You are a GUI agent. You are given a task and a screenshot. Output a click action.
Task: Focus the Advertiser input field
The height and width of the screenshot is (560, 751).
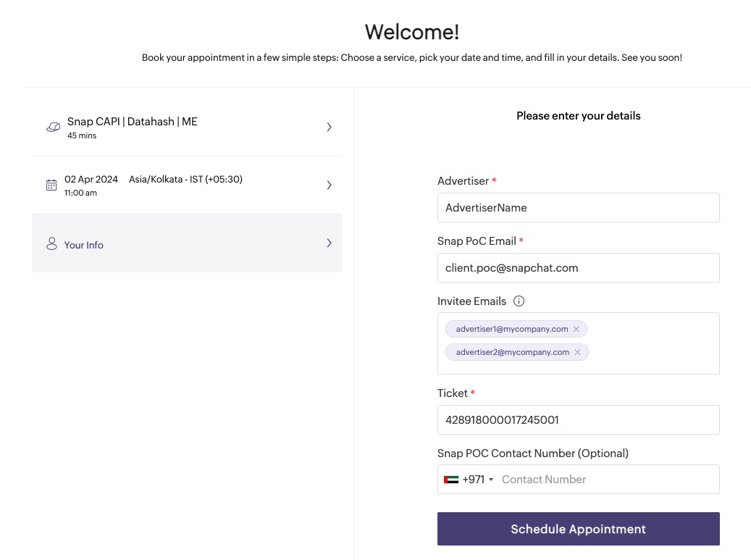tap(578, 207)
